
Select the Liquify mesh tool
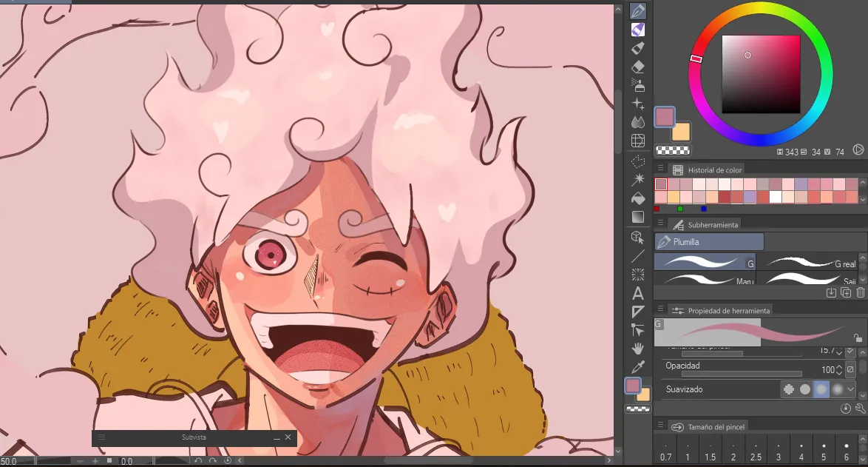[638, 141]
